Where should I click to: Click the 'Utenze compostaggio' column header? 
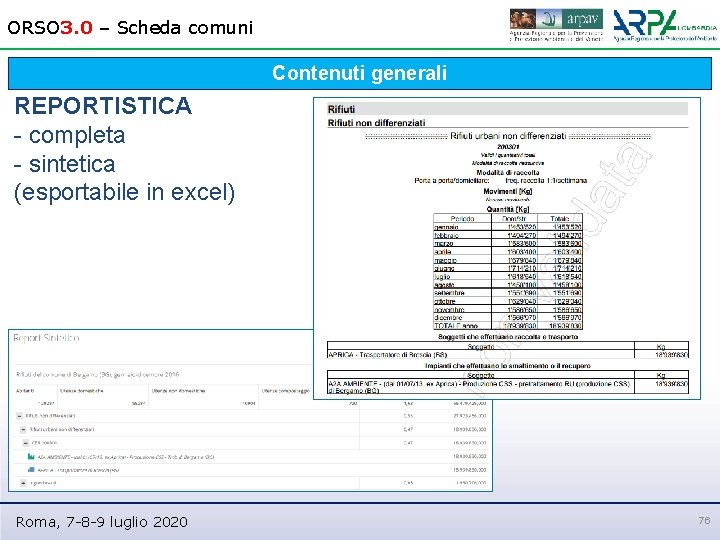pyautogui.click(x=286, y=391)
